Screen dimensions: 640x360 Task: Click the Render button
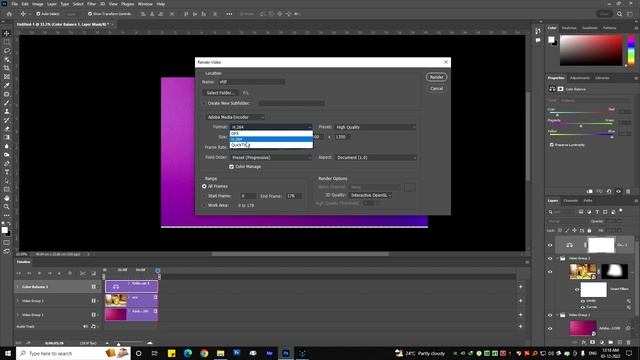click(436, 77)
